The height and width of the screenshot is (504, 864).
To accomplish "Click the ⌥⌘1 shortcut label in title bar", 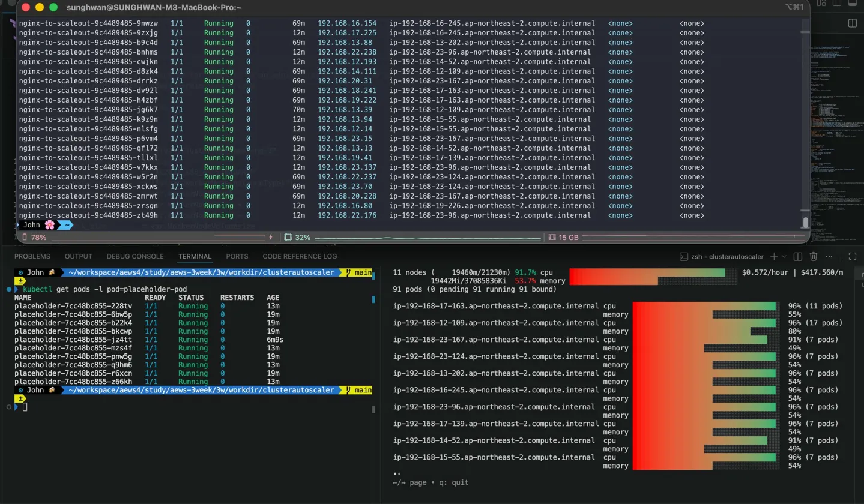I will click(x=793, y=7).
